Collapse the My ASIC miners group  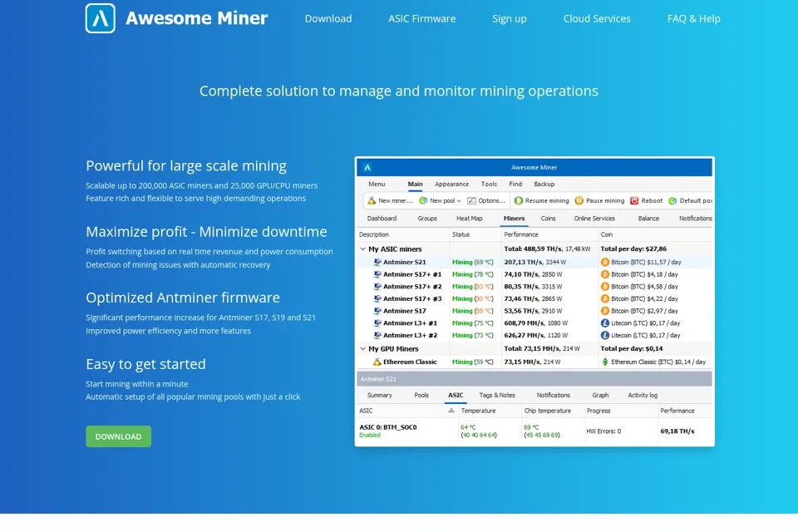pos(363,249)
